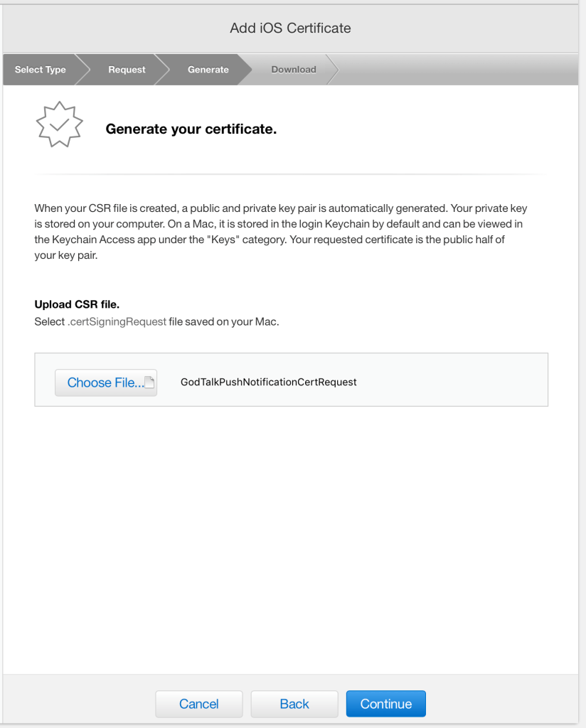Click the GodTalkPushNotificationCertRequest file name
The width and height of the screenshot is (586, 728).
pyautogui.click(x=269, y=382)
